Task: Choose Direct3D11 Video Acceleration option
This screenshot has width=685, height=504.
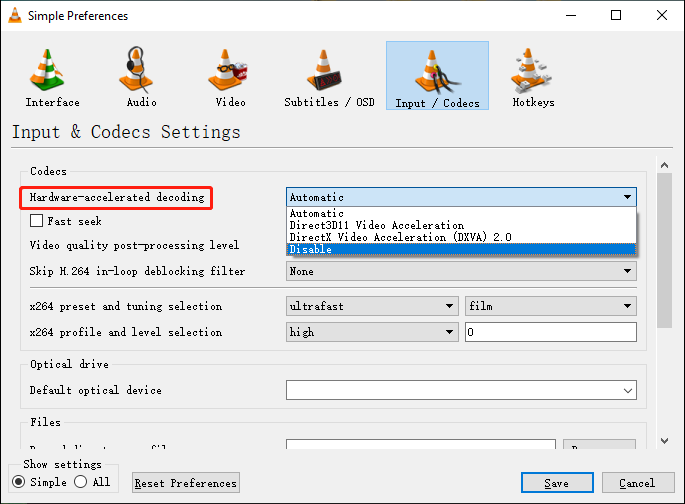Action: (461, 225)
